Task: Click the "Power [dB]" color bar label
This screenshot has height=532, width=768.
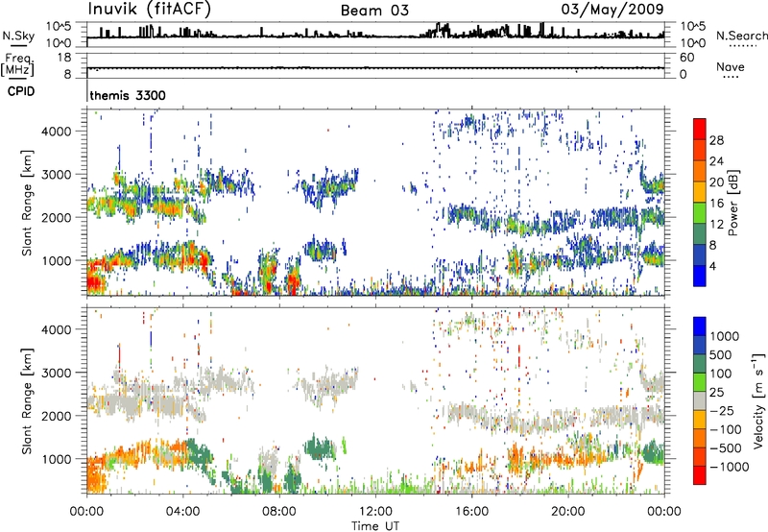Action: pyautogui.click(x=732, y=203)
